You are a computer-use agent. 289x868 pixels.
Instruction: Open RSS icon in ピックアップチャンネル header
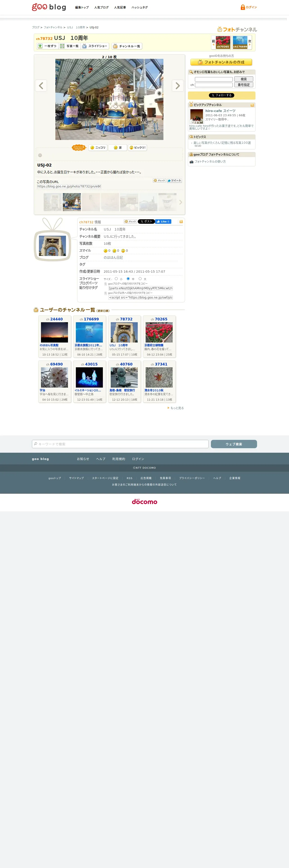pyautogui.click(x=252, y=105)
